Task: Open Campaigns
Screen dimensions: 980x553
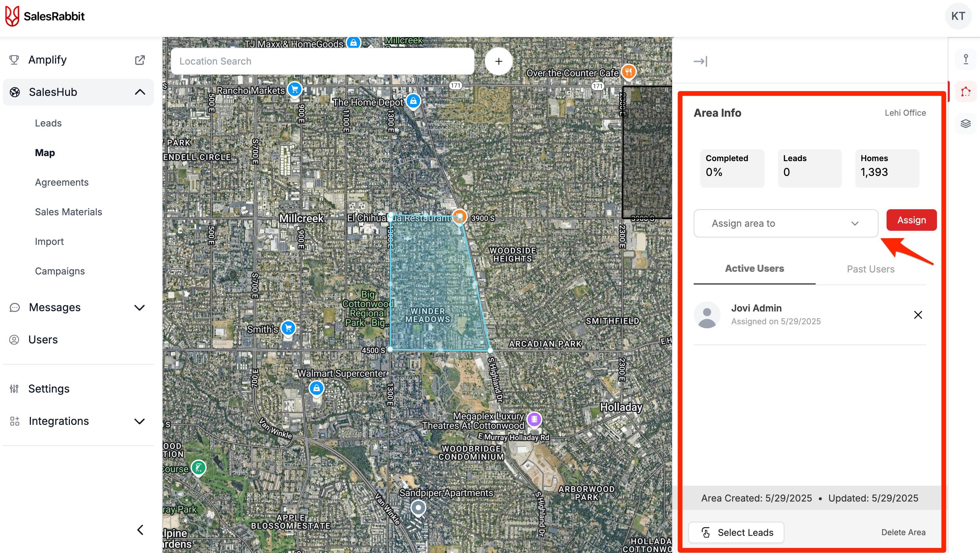Action: (60, 271)
